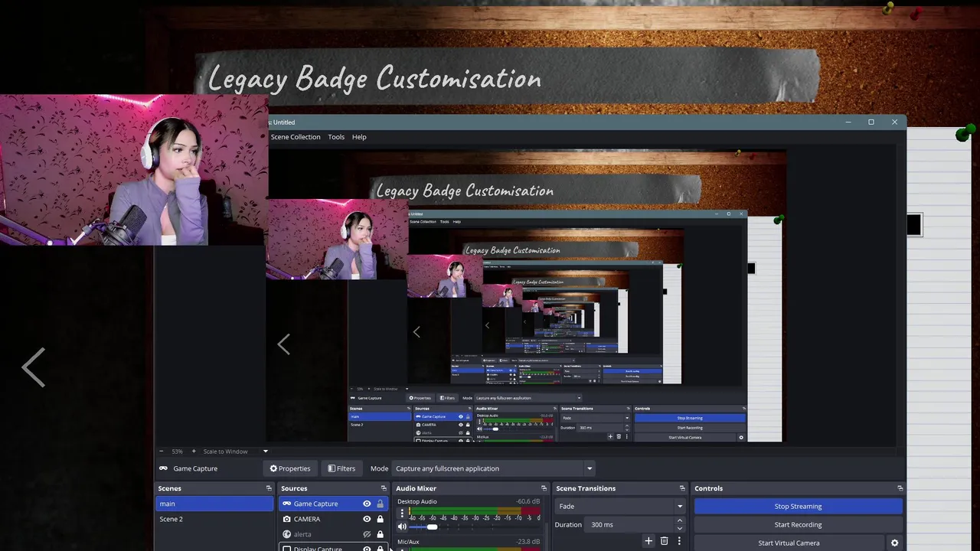Click Start Recording
This screenshot has height=551, width=980.
798,524
